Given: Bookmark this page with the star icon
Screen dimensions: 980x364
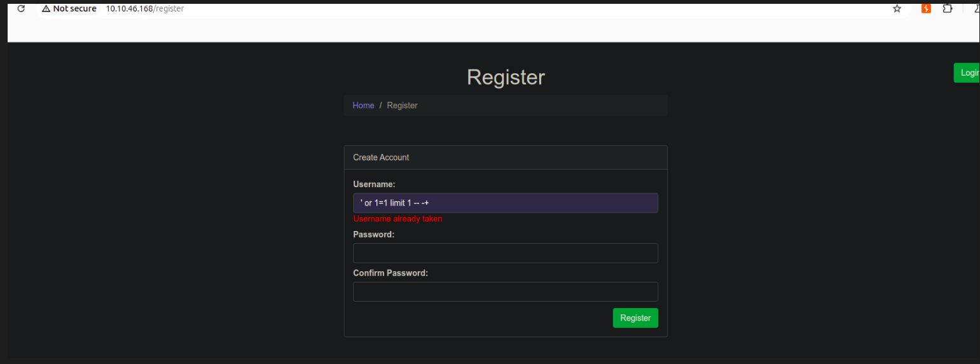Looking at the screenshot, I should [x=897, y=9].
